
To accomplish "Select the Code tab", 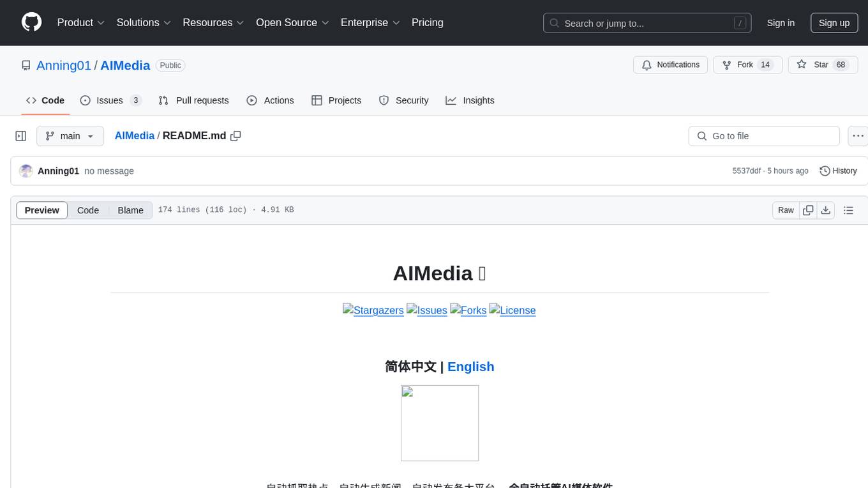I will coord(45,100).
